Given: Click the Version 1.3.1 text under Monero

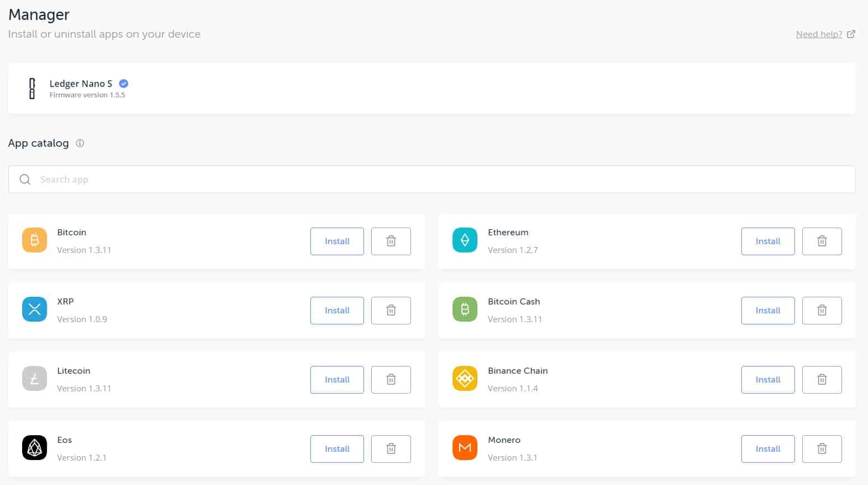Looking at the screenshot, I should tap(512, 458).
